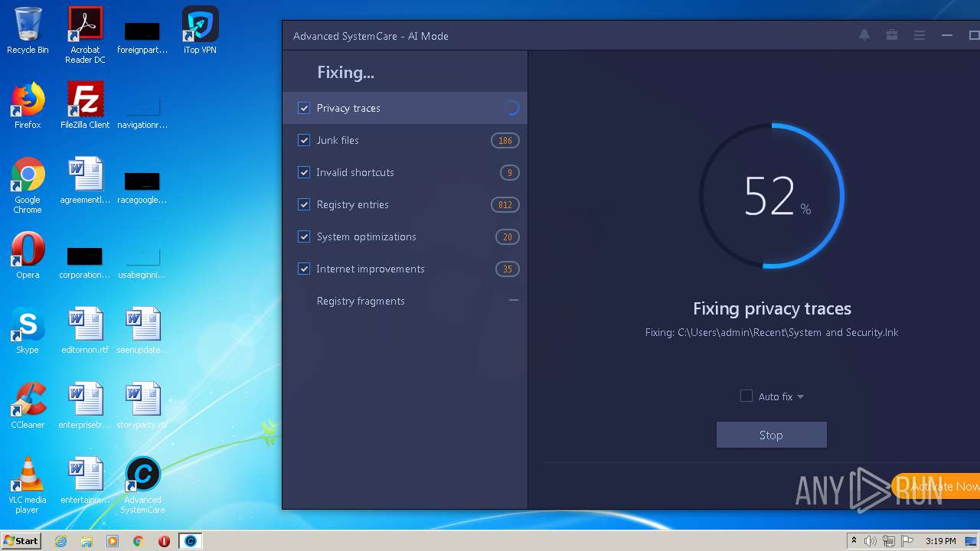The height and width of the screenshot is (551, 980).
Task: Open Advanced SystemCare desktop shortcut
Action: (x=142, y=485)
